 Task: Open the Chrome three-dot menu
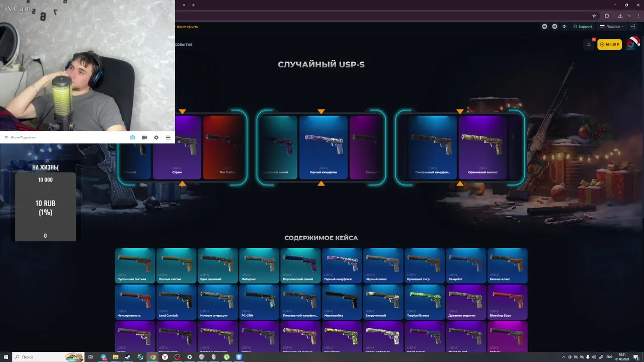pos(638,16)
